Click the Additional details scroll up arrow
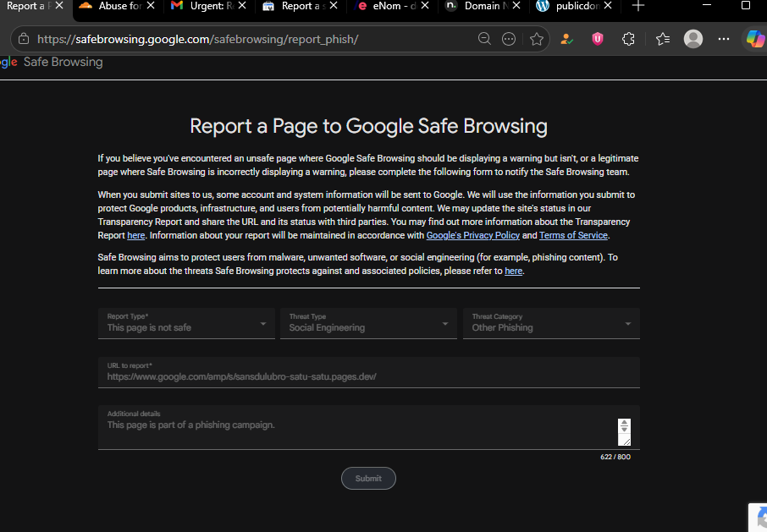Screen dimensions: 767x532 624,423
